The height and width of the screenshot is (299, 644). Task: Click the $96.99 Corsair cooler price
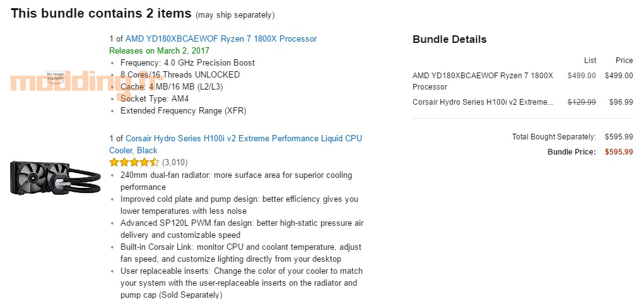[x=621, y=102]
